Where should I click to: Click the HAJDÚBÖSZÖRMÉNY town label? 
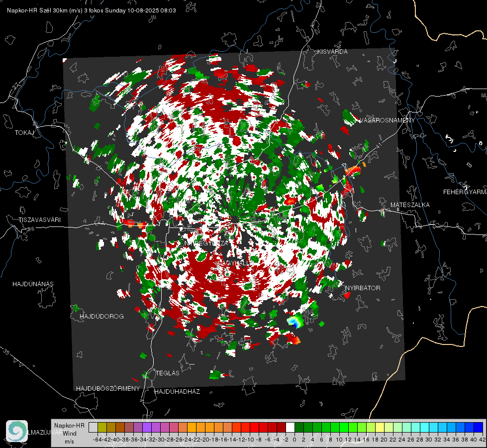[x=108, y=389]
